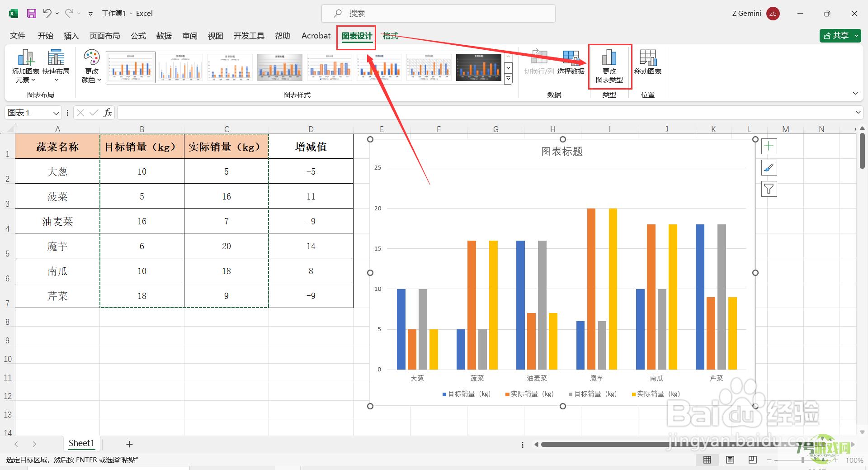Screen dimensions: 868x470
Task: Click the formula bar confirm checkmark
Action: [94, 113]
